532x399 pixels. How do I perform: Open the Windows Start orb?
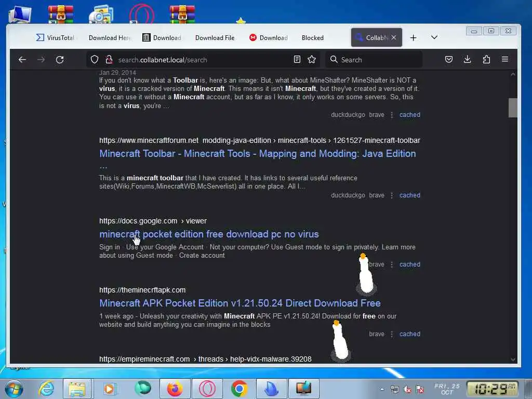pyautogui.click(x=14, y=389)
